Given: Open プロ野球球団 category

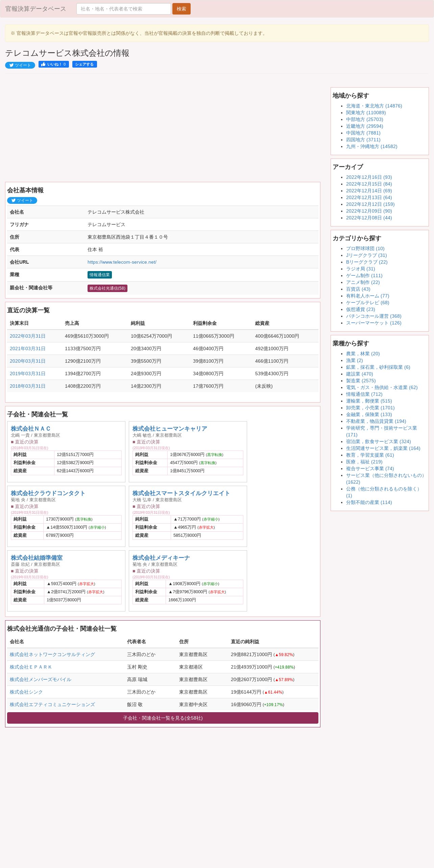Looking at the screenshot, I should click(365, 248).
